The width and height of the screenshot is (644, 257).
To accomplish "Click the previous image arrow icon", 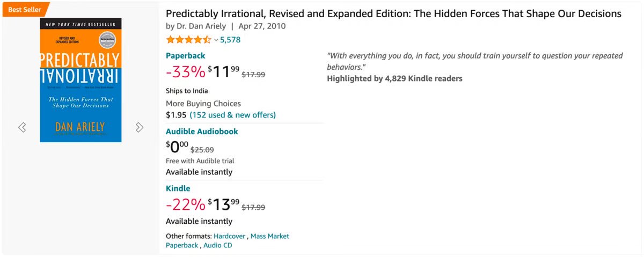I will point(22,127).
